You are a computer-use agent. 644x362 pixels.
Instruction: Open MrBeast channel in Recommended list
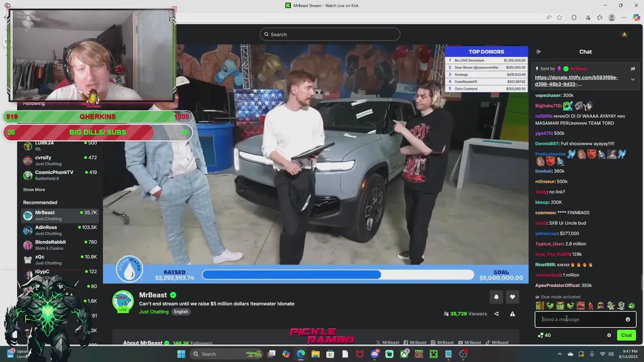pyautogui.click(x=60, y=215)
